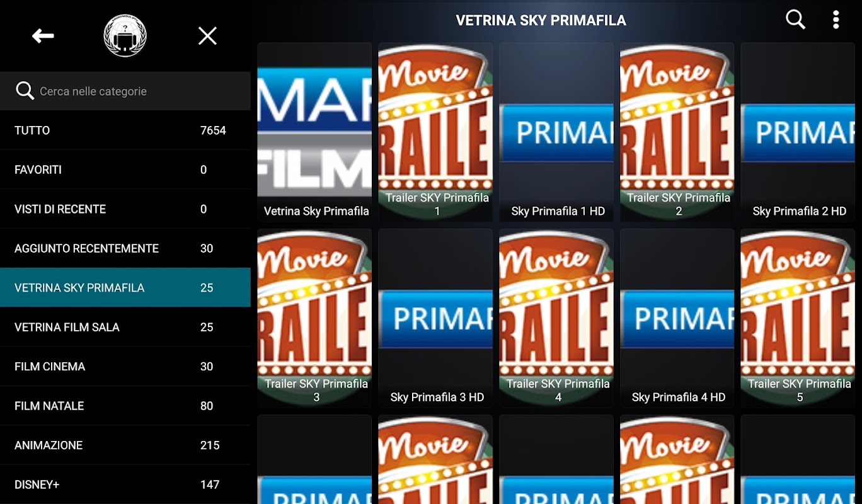Open the Vetrina Sky Primafila channel tile

[314, 132]
